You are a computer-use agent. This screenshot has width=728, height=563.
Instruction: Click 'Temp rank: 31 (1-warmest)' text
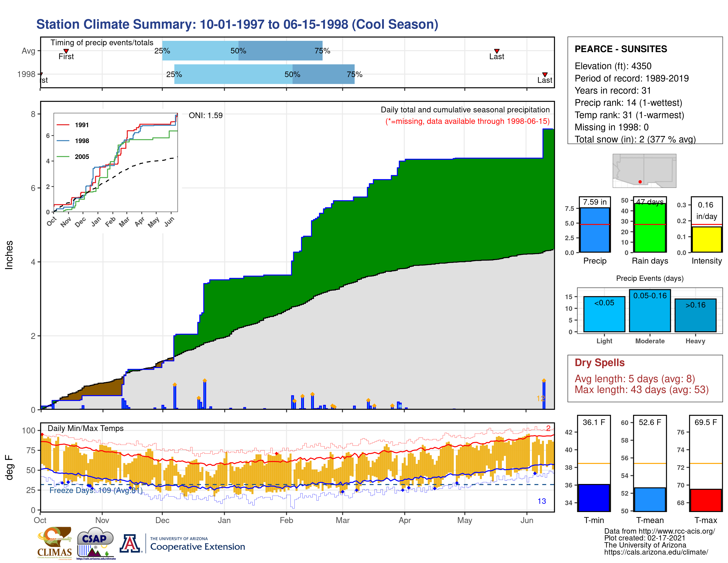click(x=629, y=115)
